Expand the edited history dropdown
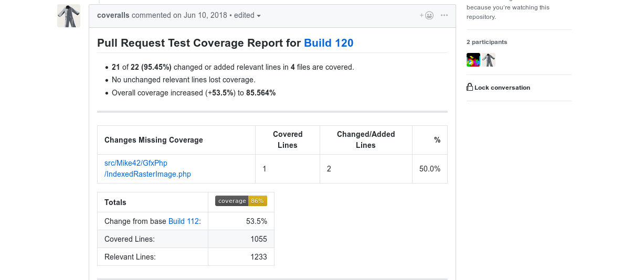Image resolution: width=644 pixels, height=280 pixels. coord(247,15)
